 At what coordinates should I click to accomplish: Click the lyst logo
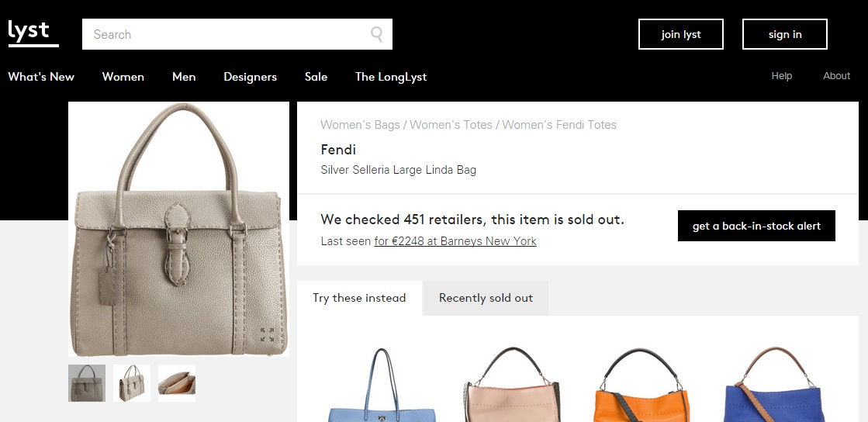pos(33,33)
